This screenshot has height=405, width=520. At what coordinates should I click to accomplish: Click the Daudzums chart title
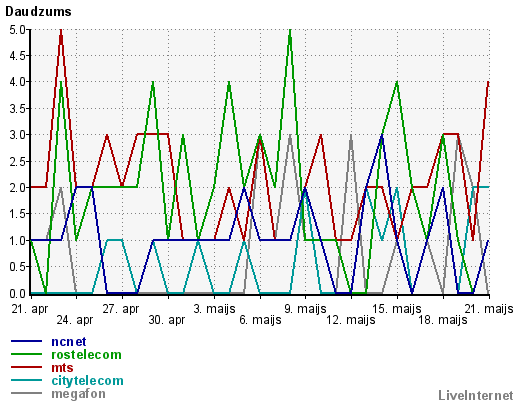click(x=38, y=12)
